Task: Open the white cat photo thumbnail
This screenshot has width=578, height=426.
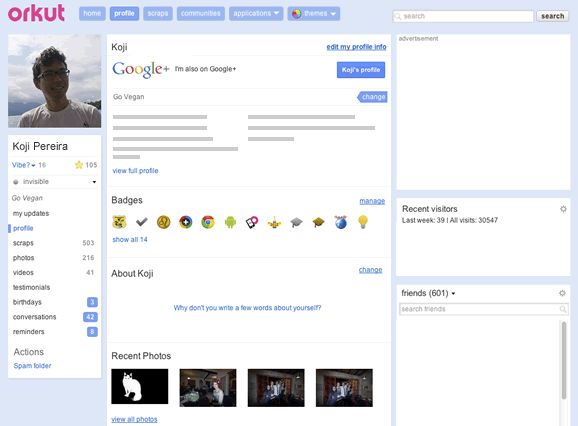Action: click(140, 386)
